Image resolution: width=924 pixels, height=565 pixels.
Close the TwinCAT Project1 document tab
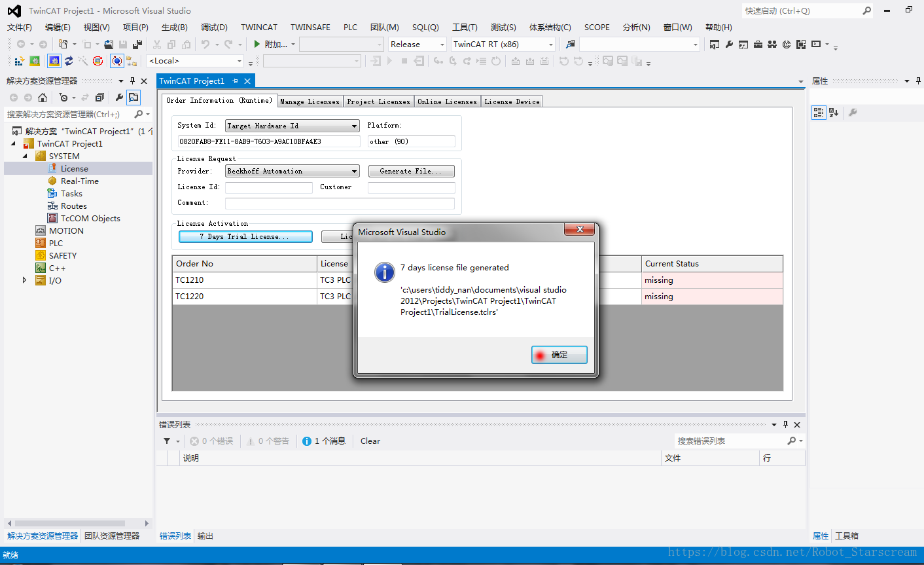(247, 81)
